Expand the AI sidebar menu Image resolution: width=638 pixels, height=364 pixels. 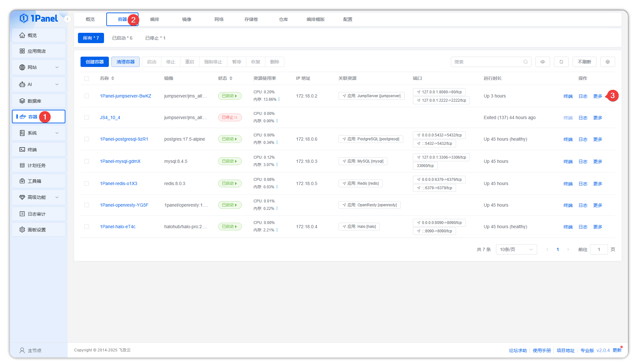pos(39,84)
